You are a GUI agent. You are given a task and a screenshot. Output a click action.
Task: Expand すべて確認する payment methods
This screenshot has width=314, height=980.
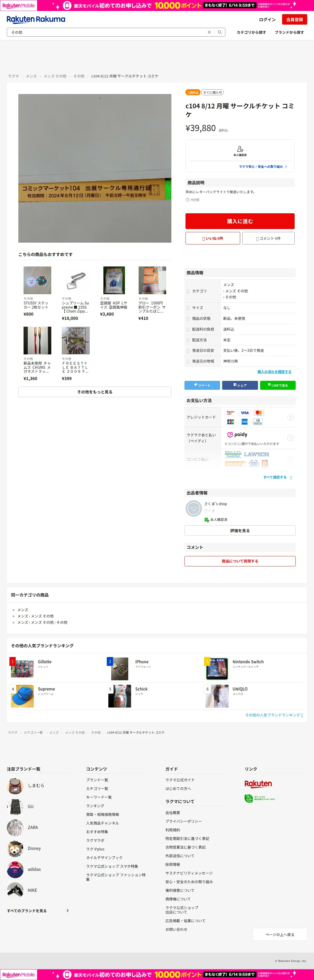pyautogui.click(x=278, y=477)
